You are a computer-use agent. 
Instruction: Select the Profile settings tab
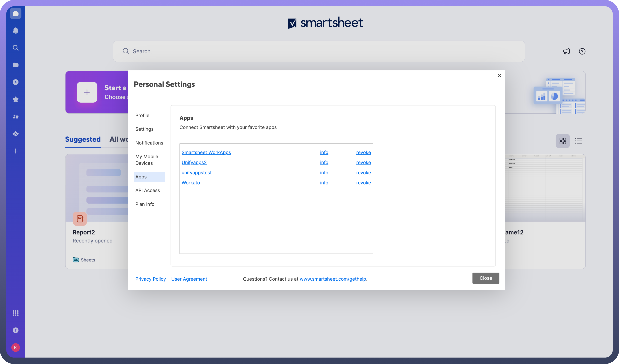tap(142, 115)
